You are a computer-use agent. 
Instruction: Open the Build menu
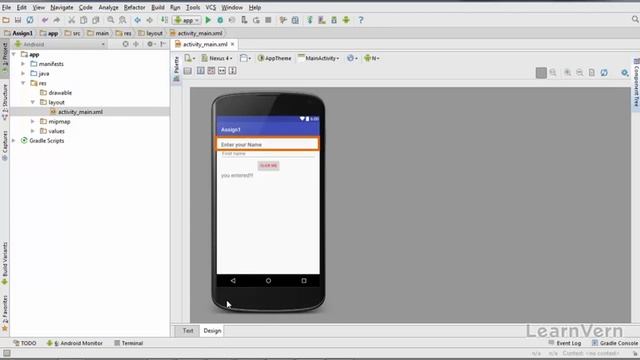pos(158,7)
